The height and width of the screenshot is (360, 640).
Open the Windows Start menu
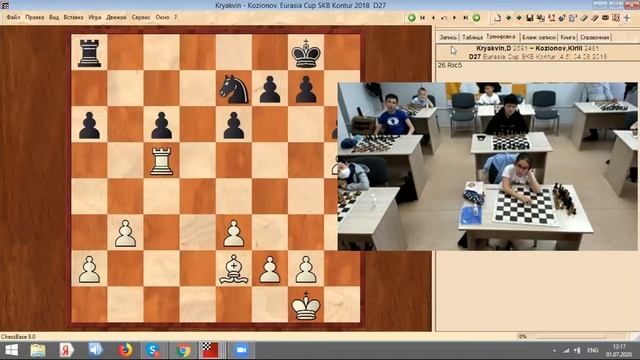(11, 350)
